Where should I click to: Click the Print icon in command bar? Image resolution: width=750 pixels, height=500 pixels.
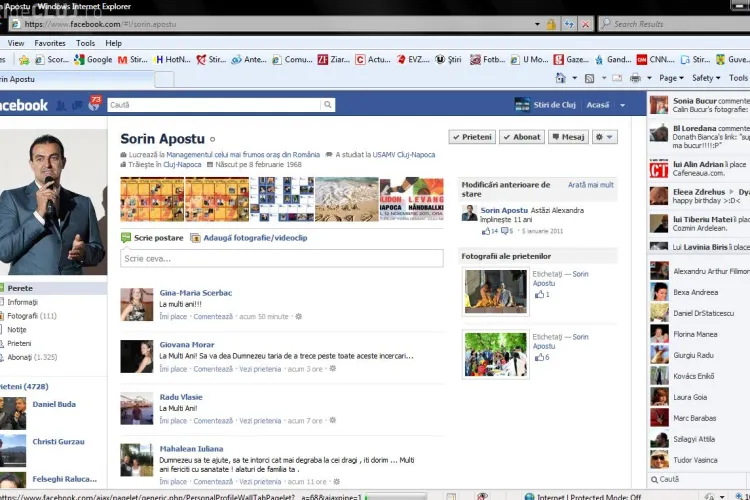(x=635, y=78)
